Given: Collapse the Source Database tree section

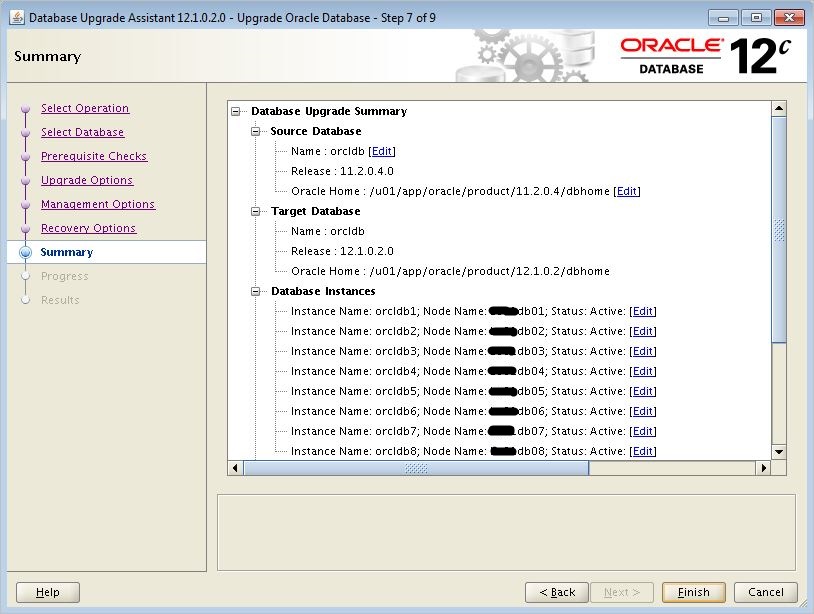Looking at the screenshot, I should point(255,131).
